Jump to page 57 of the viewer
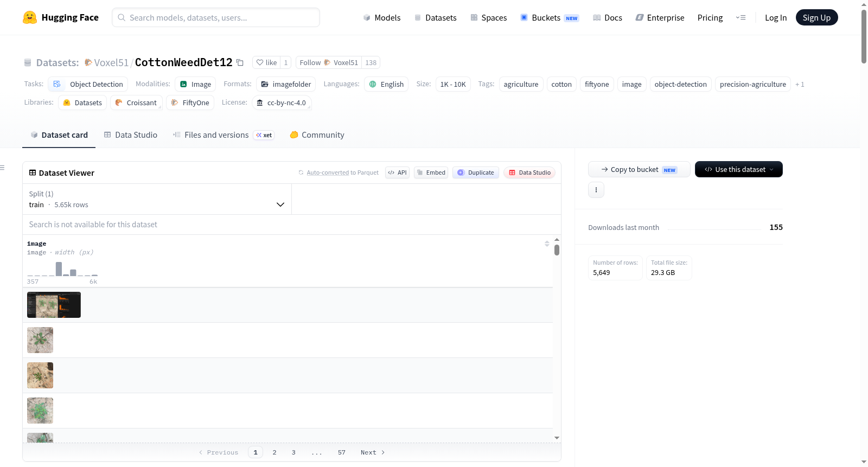The width and height of the screenshot is (868, 467). pyautogui.click(x=341, y=452)
